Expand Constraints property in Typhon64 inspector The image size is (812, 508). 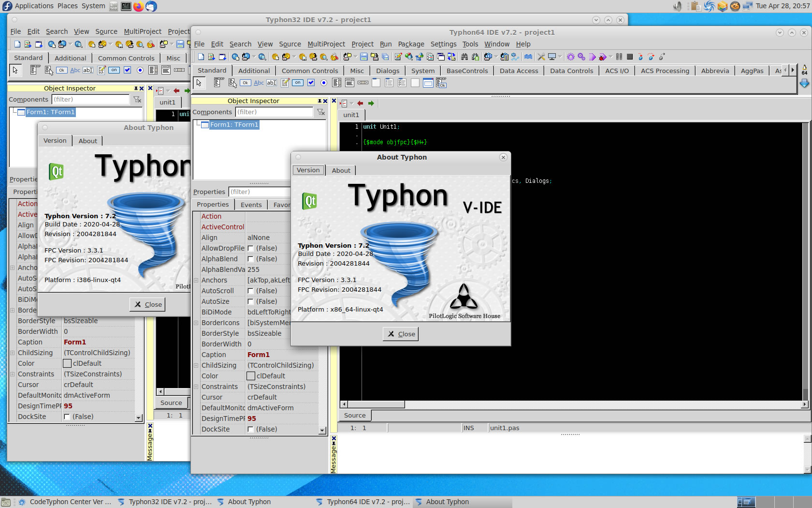(x=196, y=387)
